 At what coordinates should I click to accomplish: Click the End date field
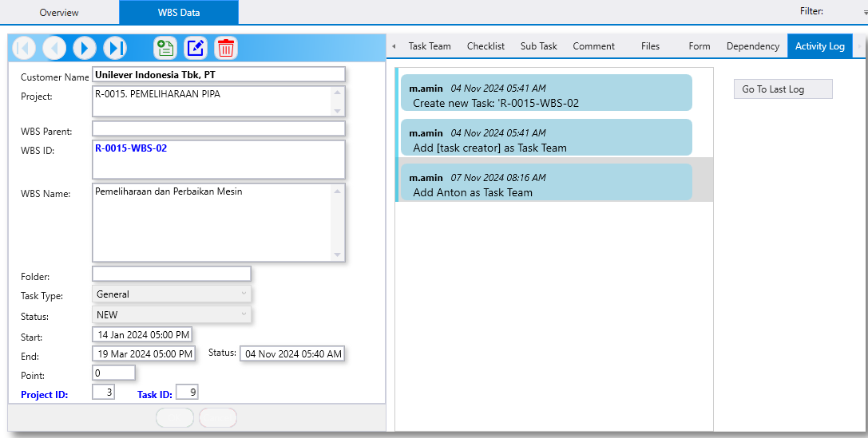click(144, 353)
